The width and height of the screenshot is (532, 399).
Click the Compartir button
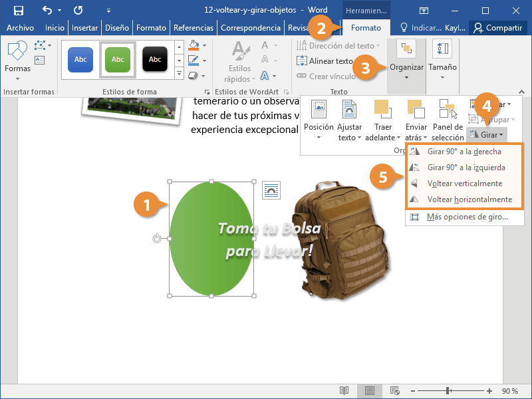click(x=498, y=28)
